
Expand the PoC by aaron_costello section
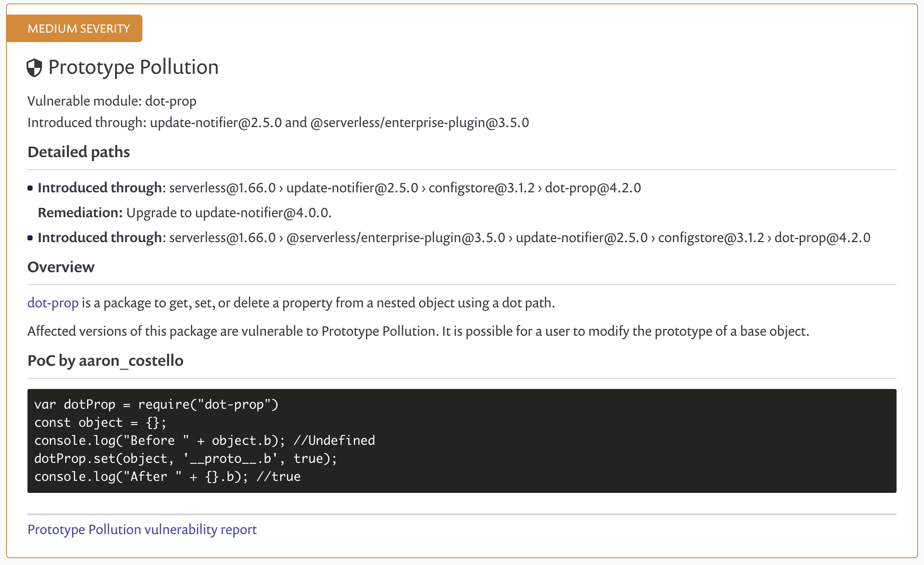[106, 361]
